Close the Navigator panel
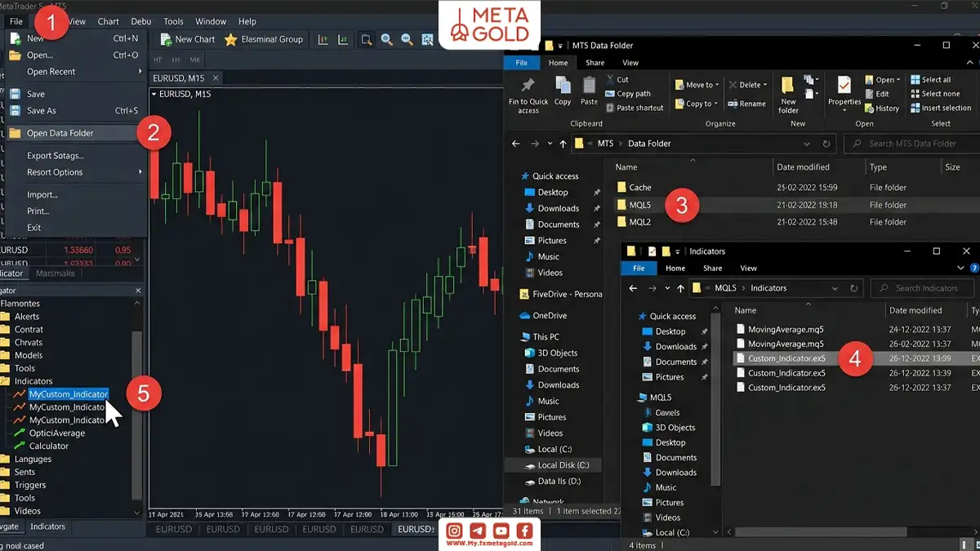The image size is (980, 551). click(x=138, y=291)
